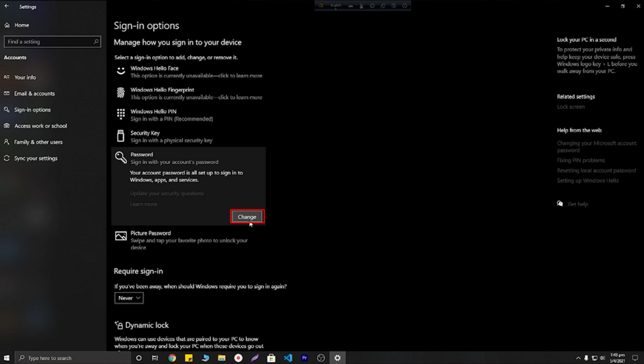Go back using the Settings back arrow

(x=6, y=6)
